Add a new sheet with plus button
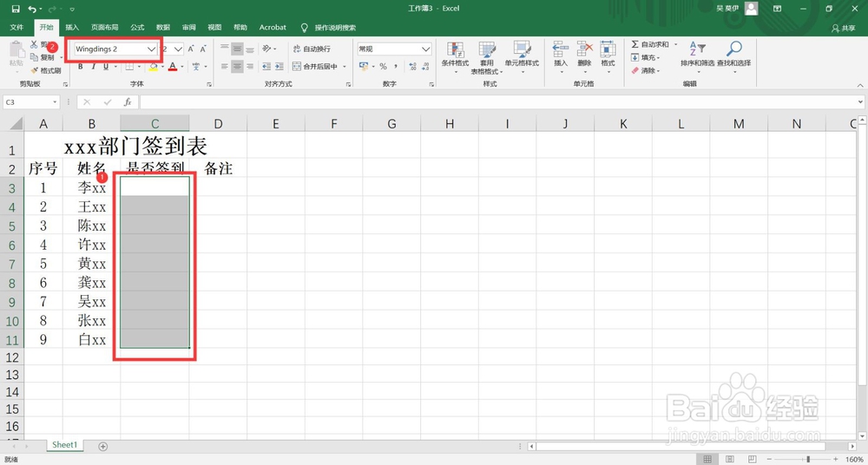This screenshot has width=868, height=465. point(102,446)
